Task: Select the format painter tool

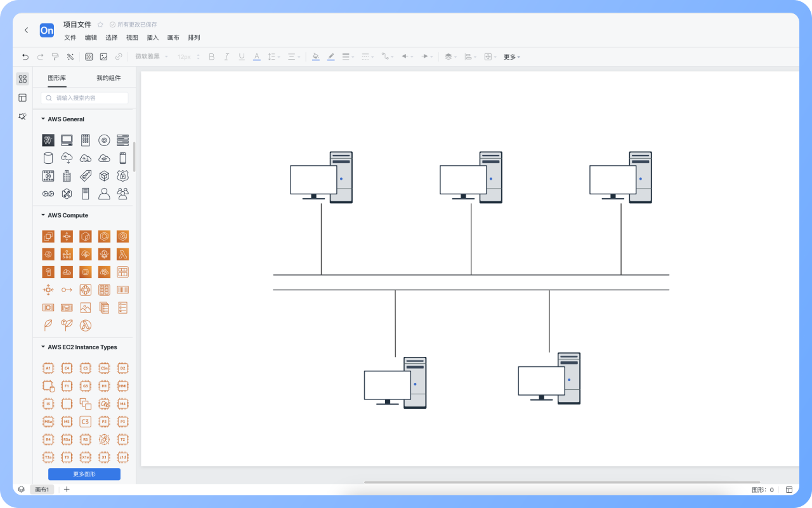Action: 55,57
